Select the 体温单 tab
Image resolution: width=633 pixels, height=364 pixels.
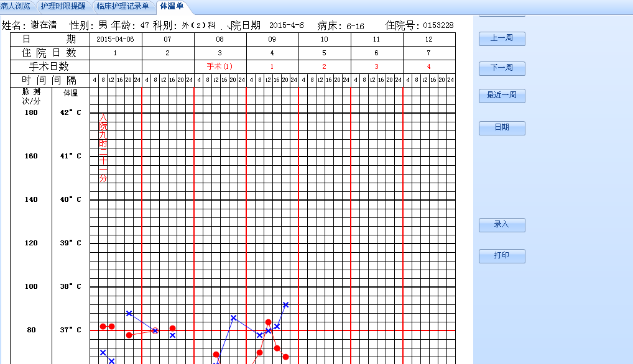pos(172,6)
